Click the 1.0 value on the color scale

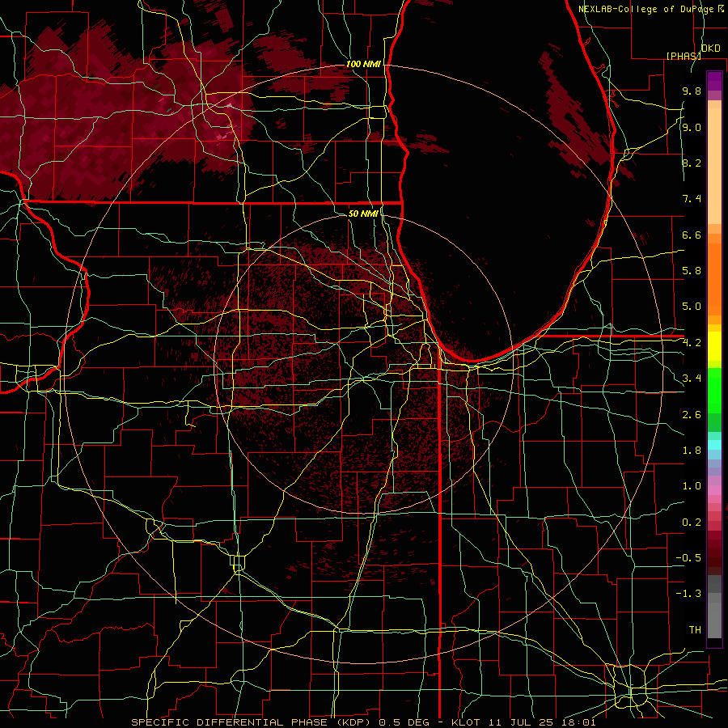point(692,486)
